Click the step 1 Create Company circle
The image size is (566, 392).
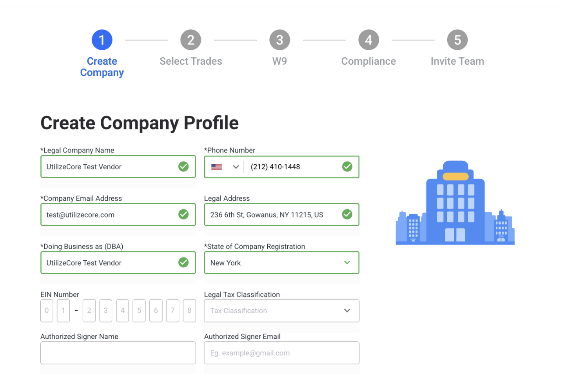102,39
